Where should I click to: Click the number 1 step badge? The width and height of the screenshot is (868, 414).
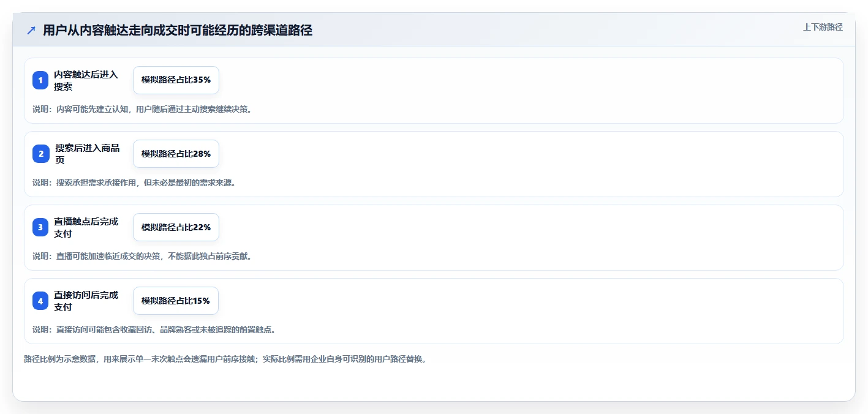pyautogui.click(x=40, y=80)
